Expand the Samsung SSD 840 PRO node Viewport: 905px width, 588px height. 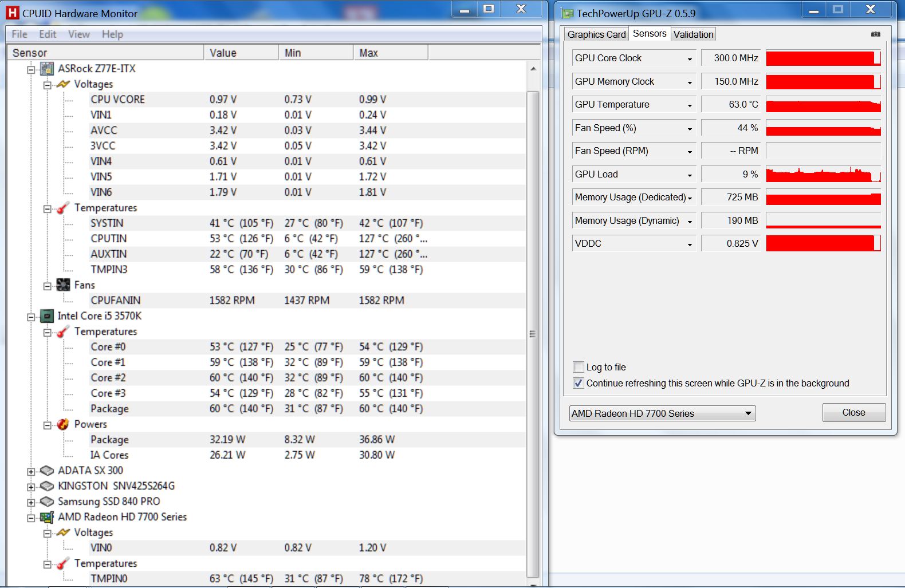pyautogui.click(x=31, y=502)
